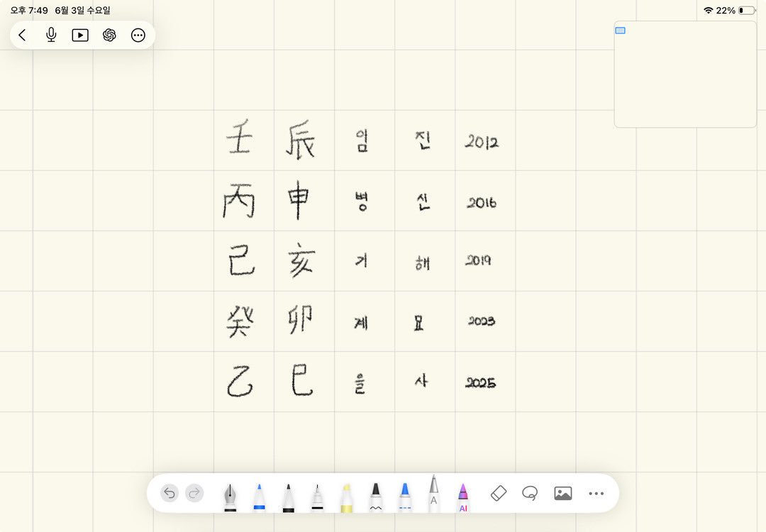Open more tools ellipsis in bottom toolbar

point(596,494)
